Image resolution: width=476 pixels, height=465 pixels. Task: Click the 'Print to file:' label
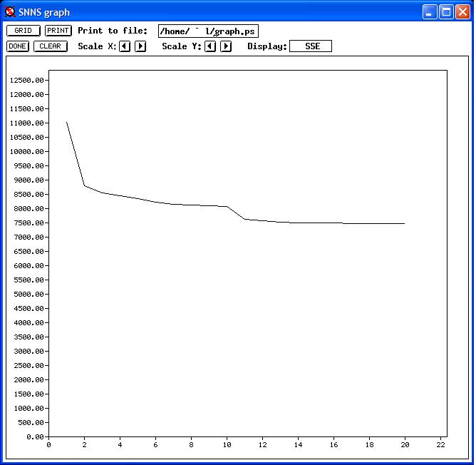click(113, 31)
